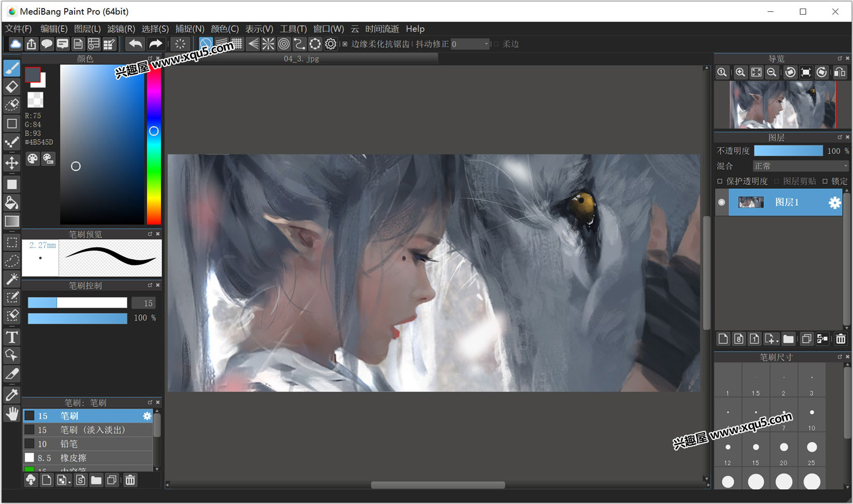
Task: Select the Brush tool in the left toolbar
Action: (12, 68)
